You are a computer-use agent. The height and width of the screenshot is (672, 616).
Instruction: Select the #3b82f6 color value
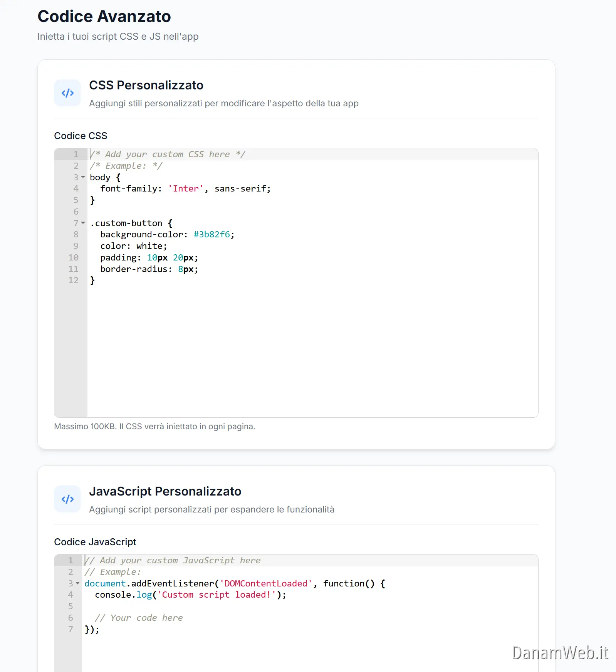(211, 235)
